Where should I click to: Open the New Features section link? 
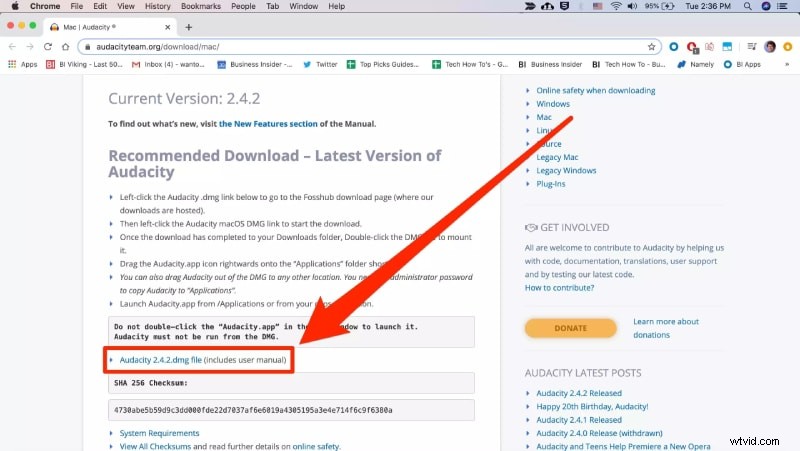coord(268,123)
